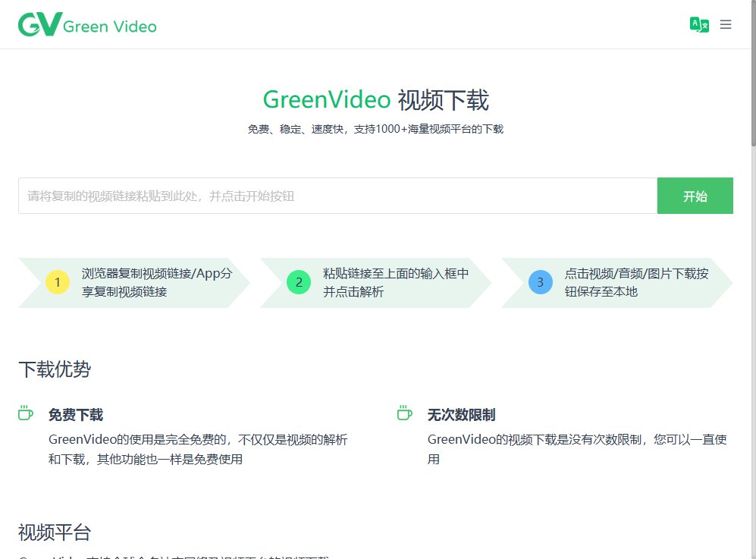The width and height of the screenshot is (756, 559).
Task: Click the GreenVideo 视频下载 heading
Action: tap(375, 100)
